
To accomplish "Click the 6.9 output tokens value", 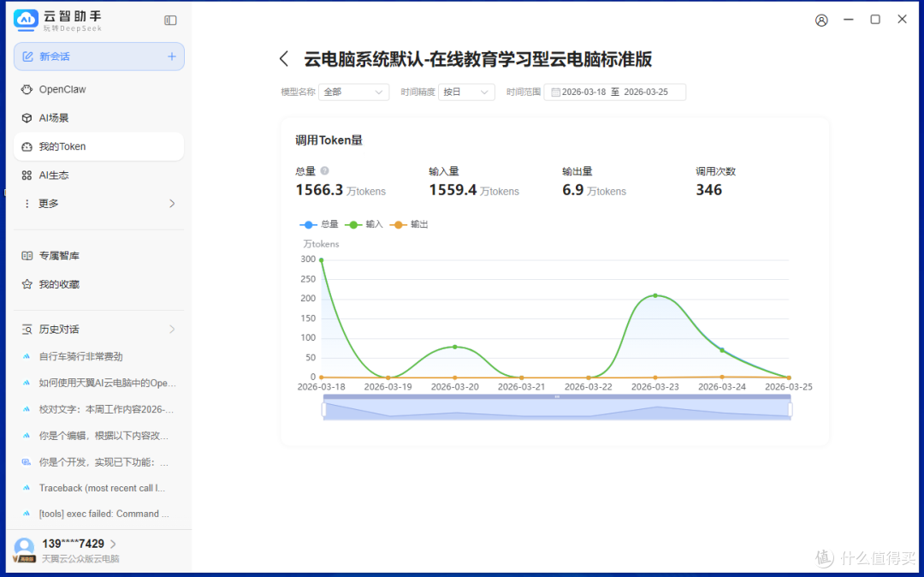I will click(x=572, y=190).
